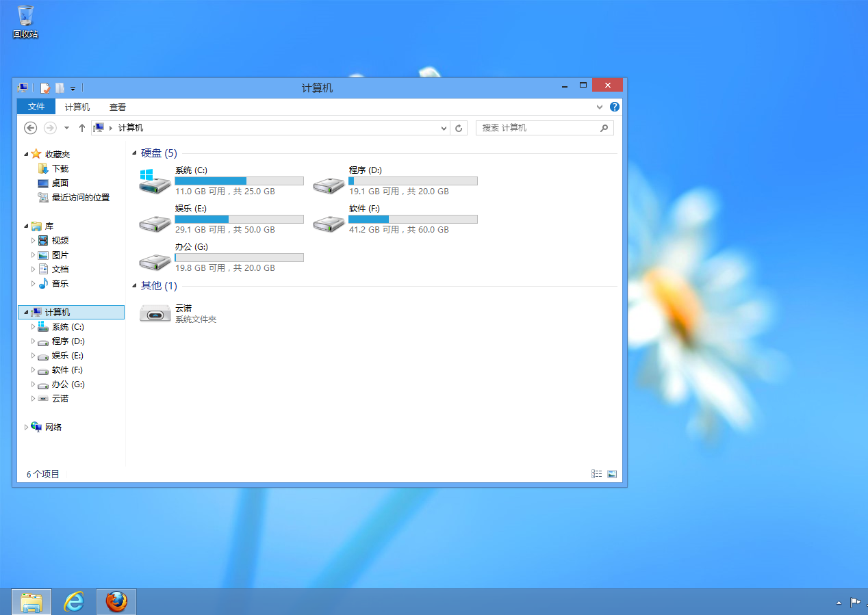The width and height of the screenshot is (868, 615).
Task: Expand 系统 (C:) in the tree
Action: (x=33, y=327)
